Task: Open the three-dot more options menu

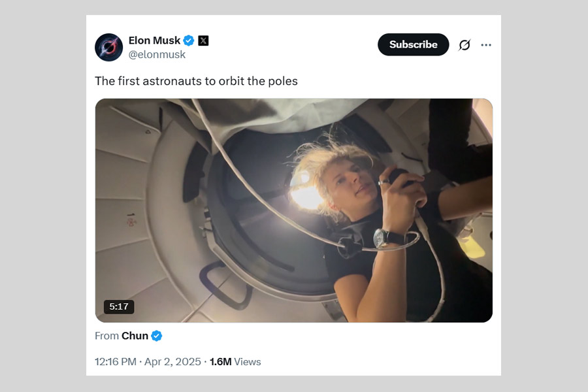Action: coord(486,45)
